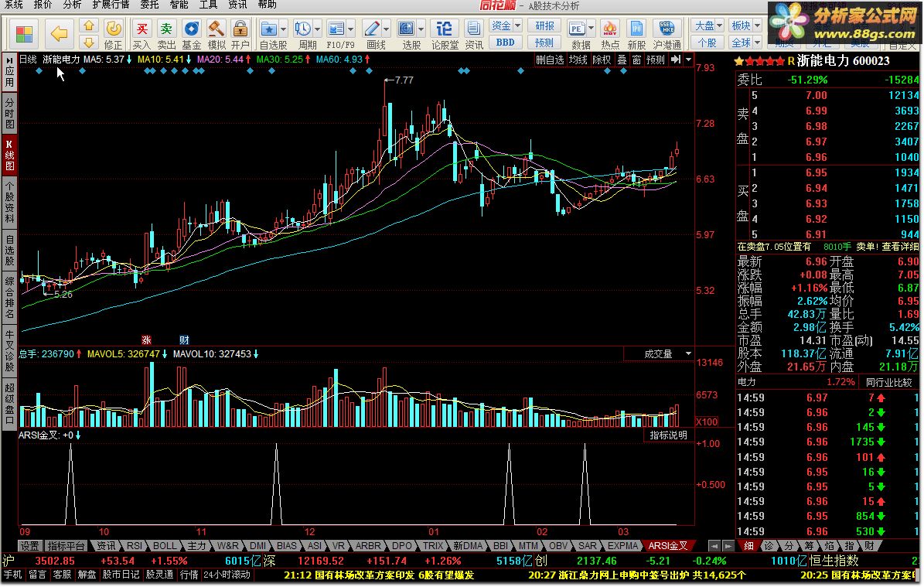Expand the F10/F9 dropdown arrow

[x=351, y=29]
